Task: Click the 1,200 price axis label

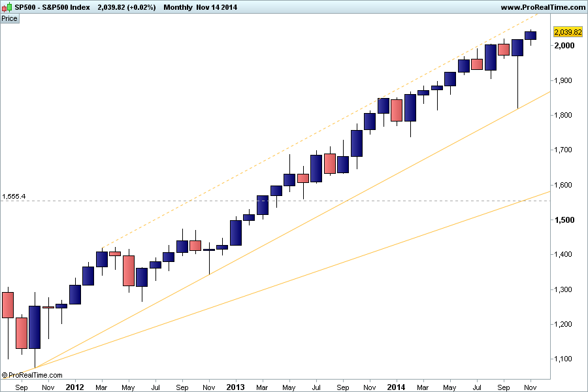Action: pyautogui.click(x=564, y=324)
